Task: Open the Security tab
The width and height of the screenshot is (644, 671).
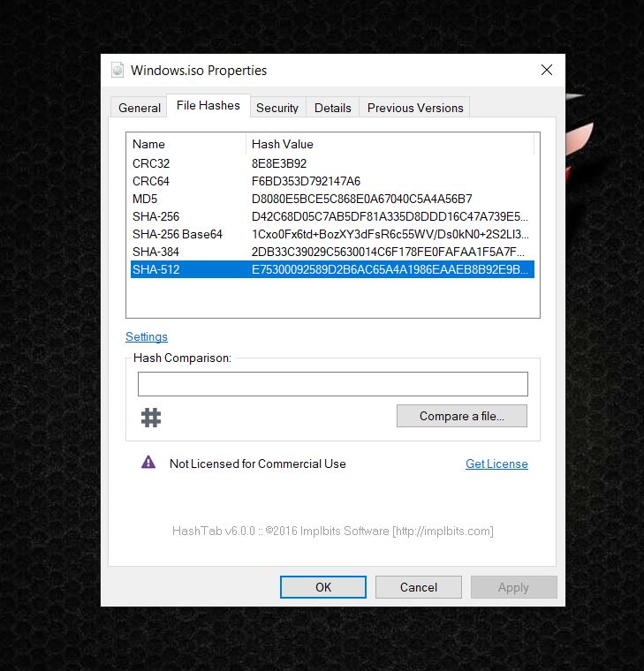Action: pos(277,108)
